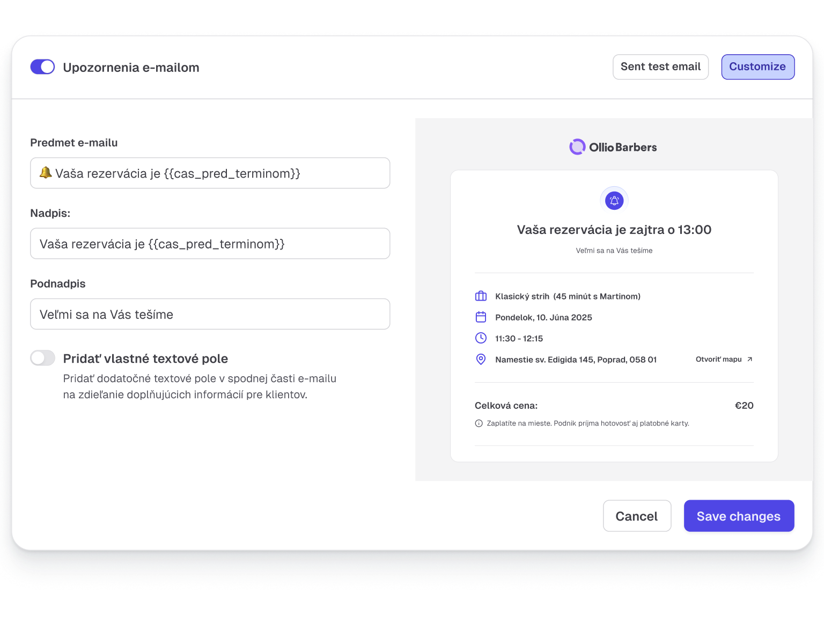
Task: Click the Podnadpis input containing Veľmi sa na Vás tešíme
Action: [210, 314]
